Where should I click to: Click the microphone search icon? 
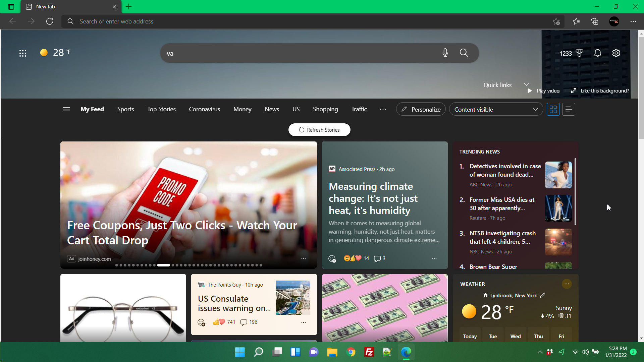(x=445, y=53)
